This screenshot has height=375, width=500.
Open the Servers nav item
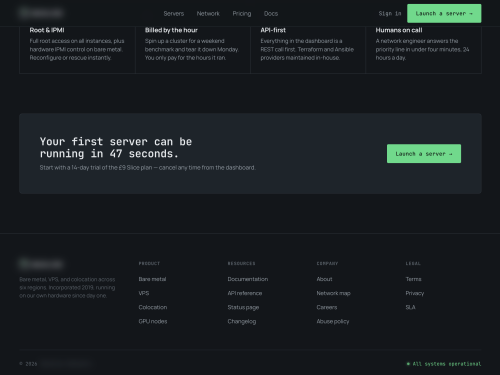coord(174,14)
